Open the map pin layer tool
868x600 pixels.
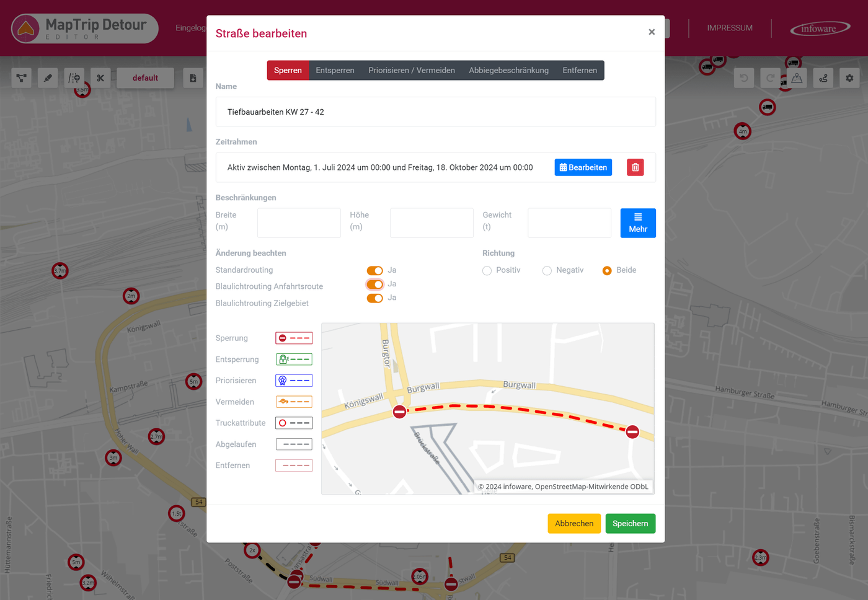click(797, 78)
